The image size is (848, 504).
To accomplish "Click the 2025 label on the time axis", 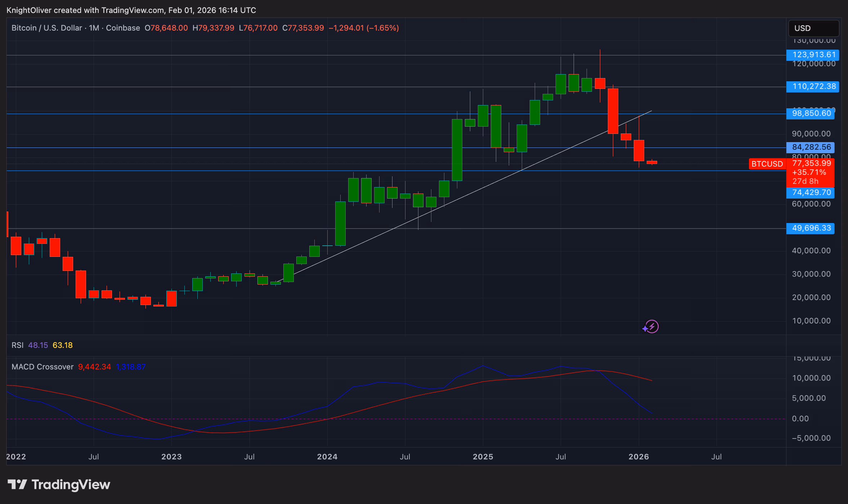I will [483, 456].
